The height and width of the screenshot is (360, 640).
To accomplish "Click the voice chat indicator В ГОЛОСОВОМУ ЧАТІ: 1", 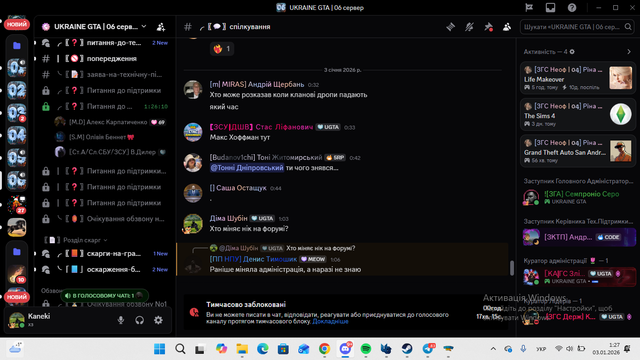I will click(104, 296).
